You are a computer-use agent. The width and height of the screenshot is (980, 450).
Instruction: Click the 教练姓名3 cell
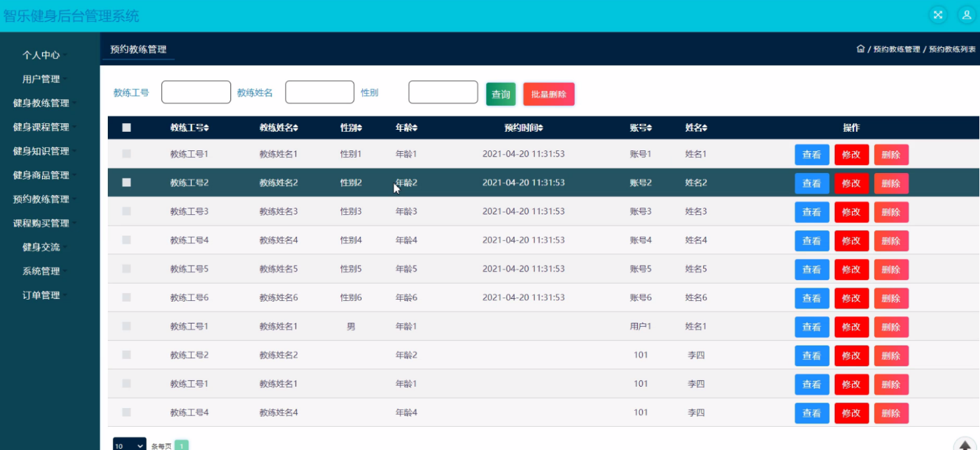[278, 211]
